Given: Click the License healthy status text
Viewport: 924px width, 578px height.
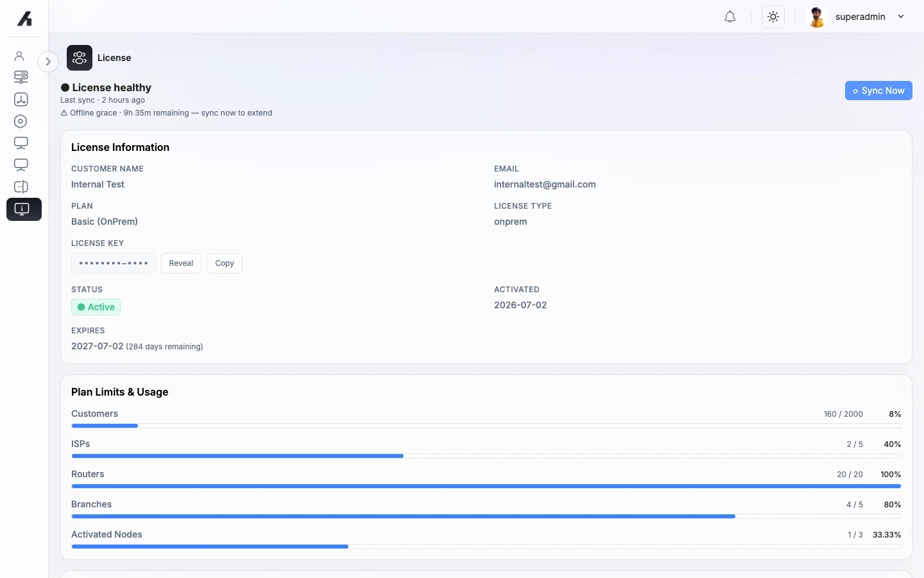Looking at the screenshot, I should pos(112,87).
